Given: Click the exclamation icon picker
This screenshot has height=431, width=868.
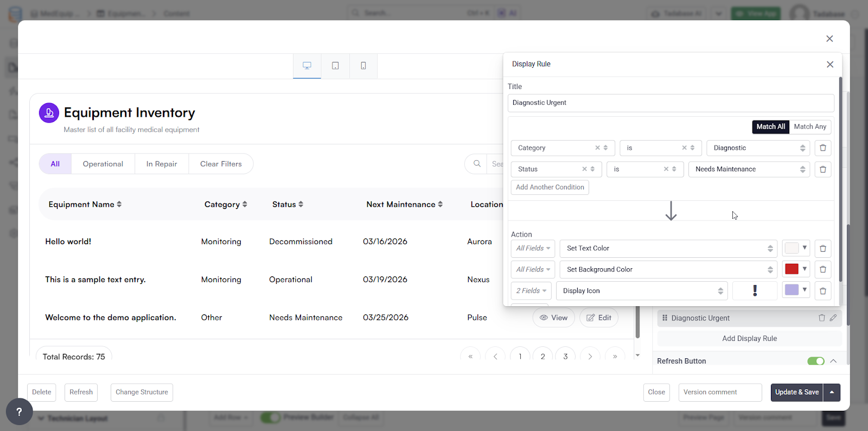Looking at the screenshot, I should [x=755, y=291].
